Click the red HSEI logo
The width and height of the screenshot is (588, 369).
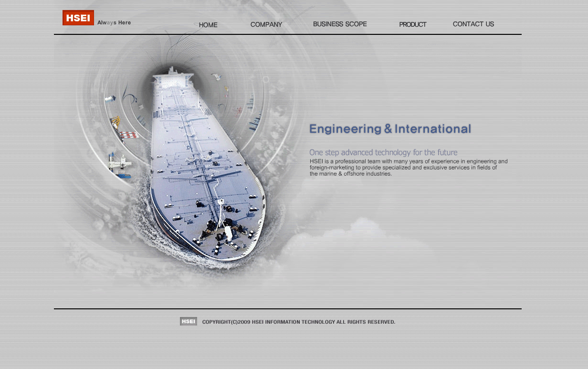pyautogui.click(x=78, y=18)
